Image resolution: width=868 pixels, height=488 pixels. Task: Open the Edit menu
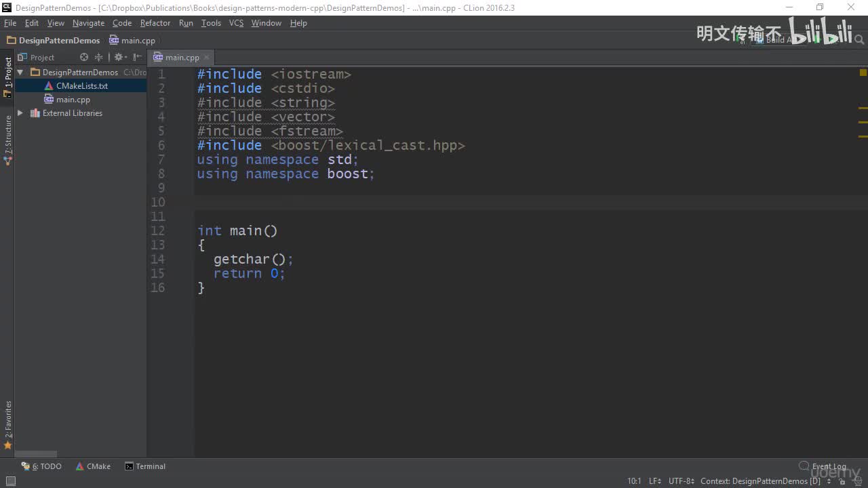click(x=32, y=23)
